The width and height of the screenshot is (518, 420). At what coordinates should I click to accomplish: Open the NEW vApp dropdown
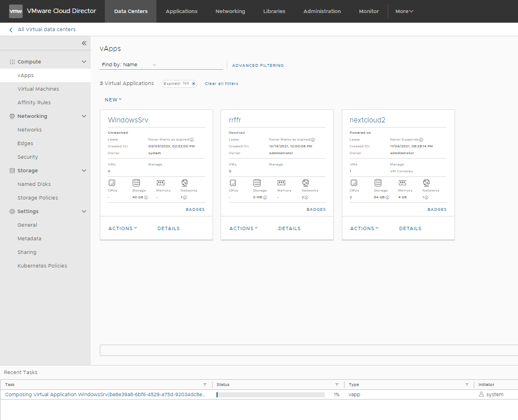(113, 100)
